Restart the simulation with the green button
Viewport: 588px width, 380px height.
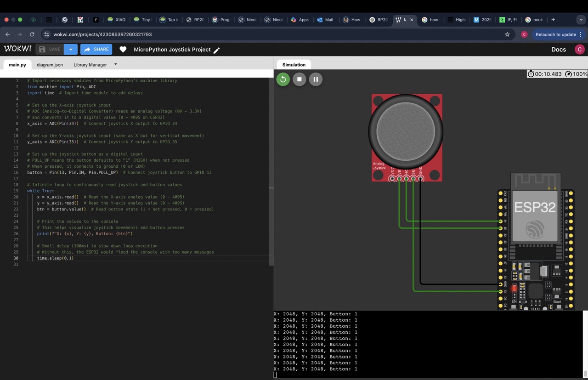[283, 79]
